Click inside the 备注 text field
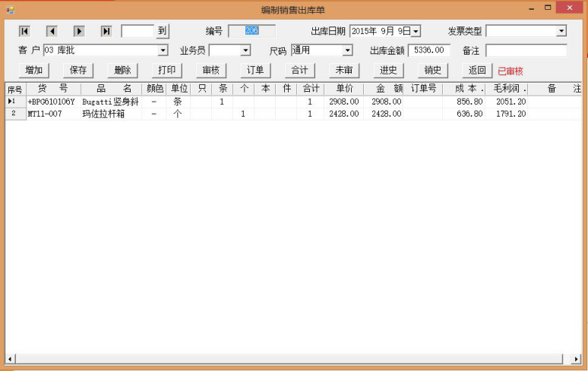This screenshot has height=371, width=588. tap(526, 51)
